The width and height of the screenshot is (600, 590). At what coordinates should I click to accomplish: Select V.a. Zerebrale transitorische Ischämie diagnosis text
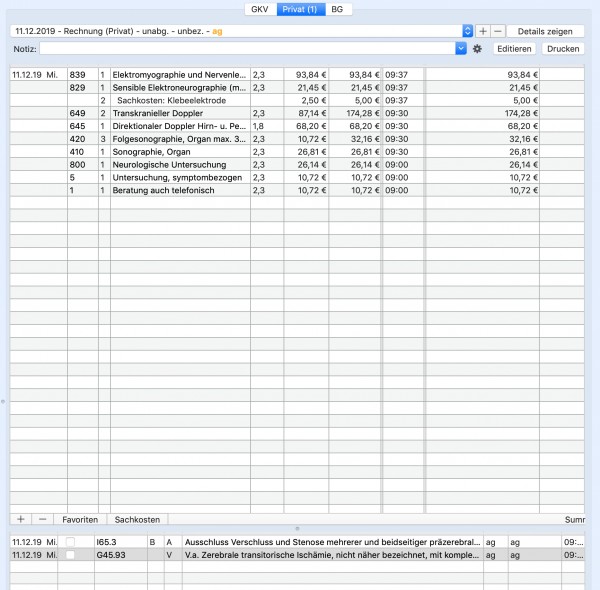(332, 555)
